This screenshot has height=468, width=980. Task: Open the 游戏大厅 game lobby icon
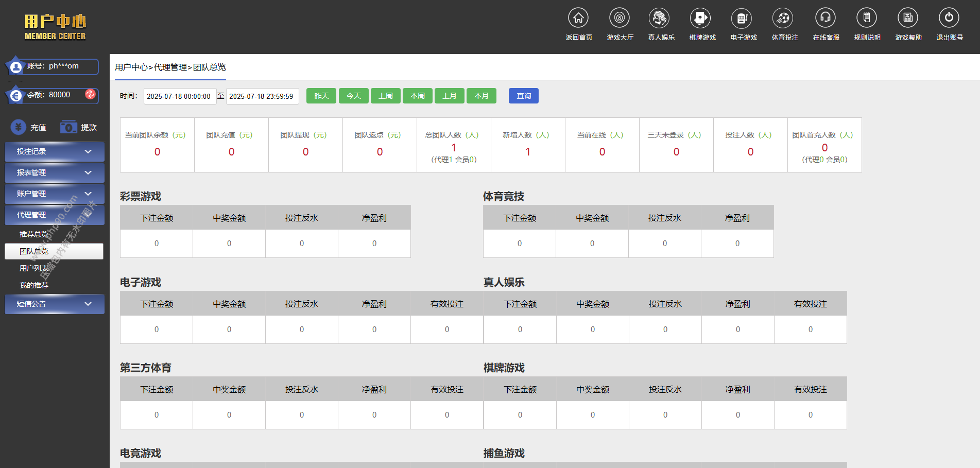coord(620,19)
